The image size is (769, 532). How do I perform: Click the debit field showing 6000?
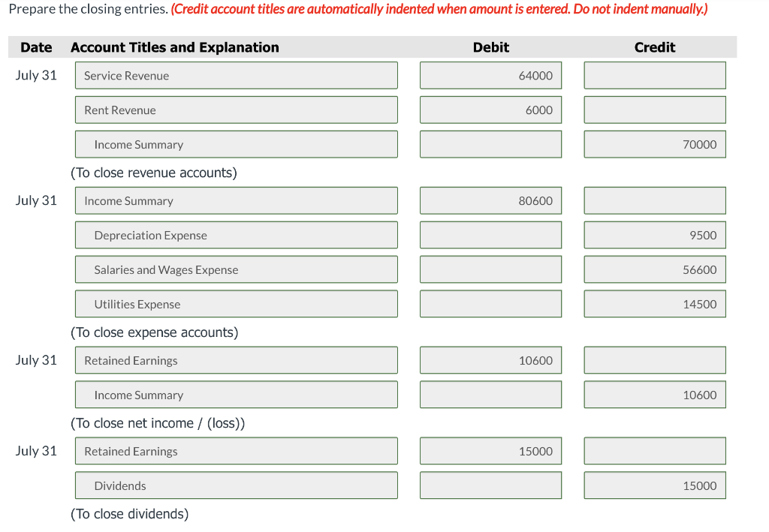tap(490, 110)
